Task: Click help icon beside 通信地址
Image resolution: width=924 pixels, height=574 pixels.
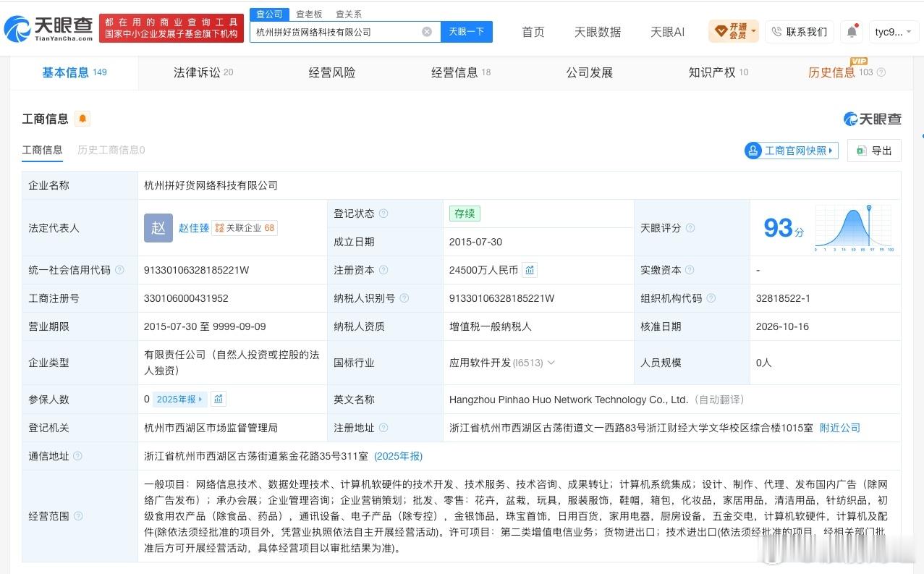Action: coord(77,456)
